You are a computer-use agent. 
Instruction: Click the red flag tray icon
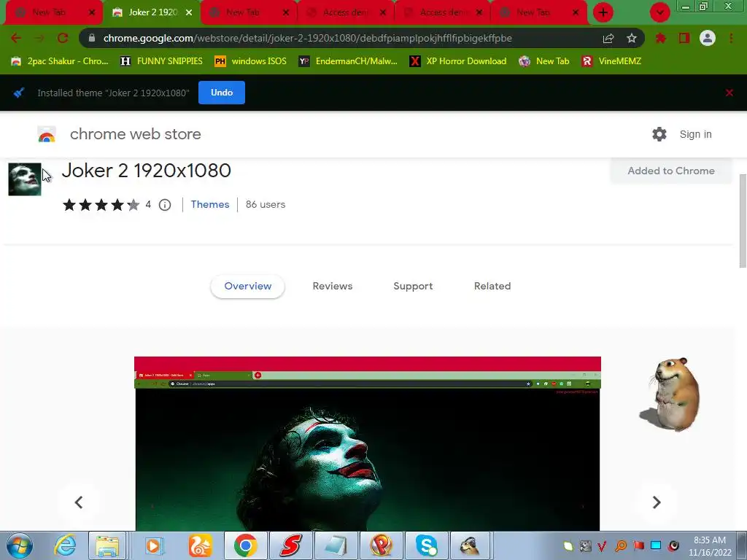[x=638, y=545]
